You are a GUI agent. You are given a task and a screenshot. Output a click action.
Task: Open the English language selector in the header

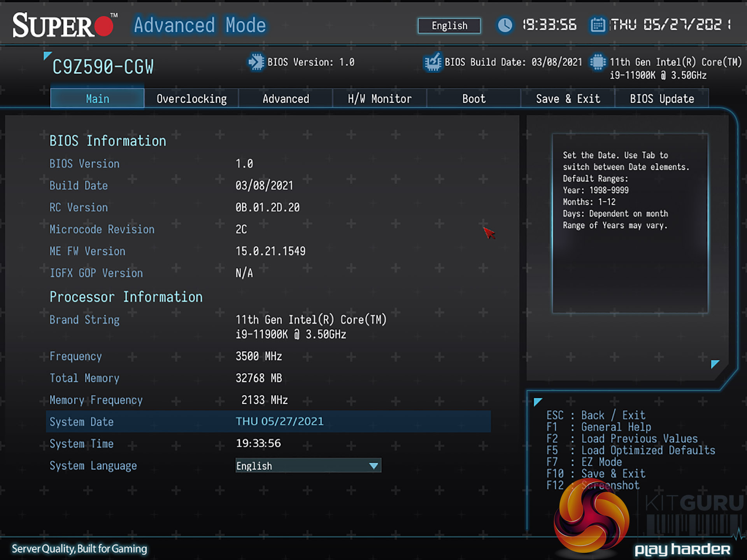point(449,26)
